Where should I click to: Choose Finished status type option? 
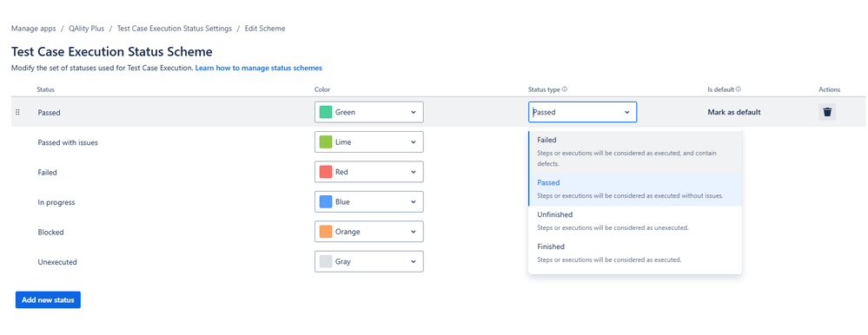[x=635, y=253]
